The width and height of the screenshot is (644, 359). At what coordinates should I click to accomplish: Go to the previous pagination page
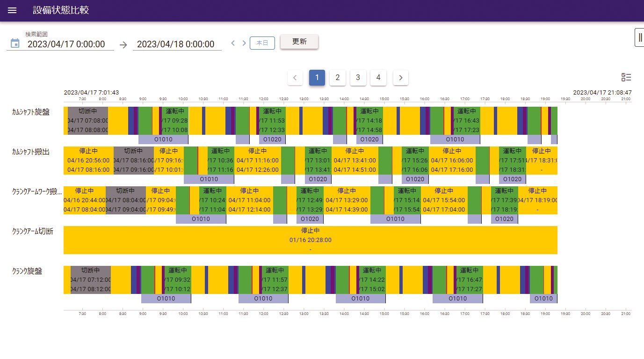[295, 78]
